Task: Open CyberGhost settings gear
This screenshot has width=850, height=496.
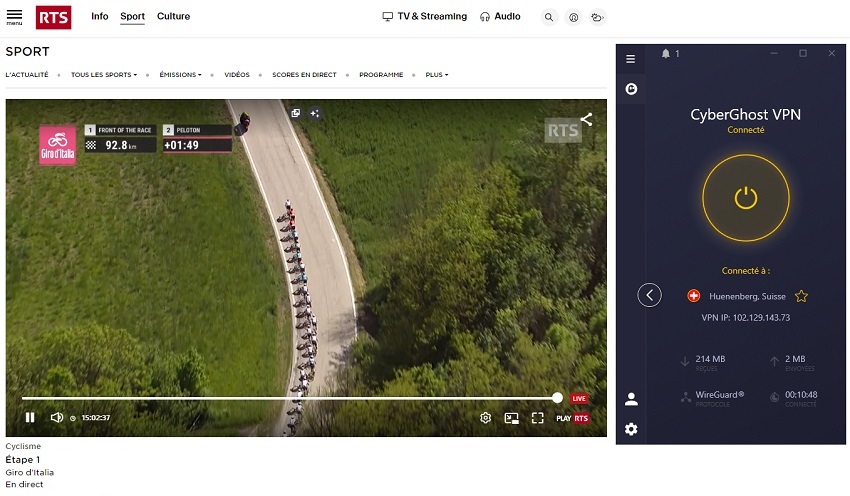Action: [x=631, y=429]
